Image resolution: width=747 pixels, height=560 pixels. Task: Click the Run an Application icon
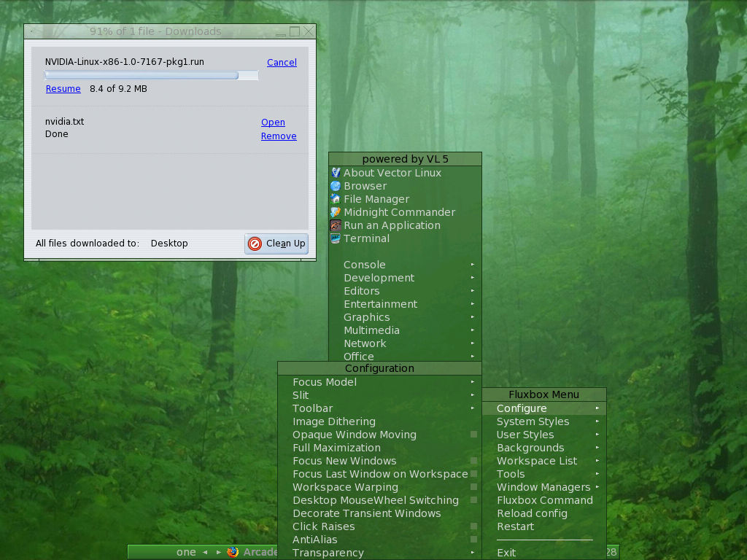click(336, 225)
